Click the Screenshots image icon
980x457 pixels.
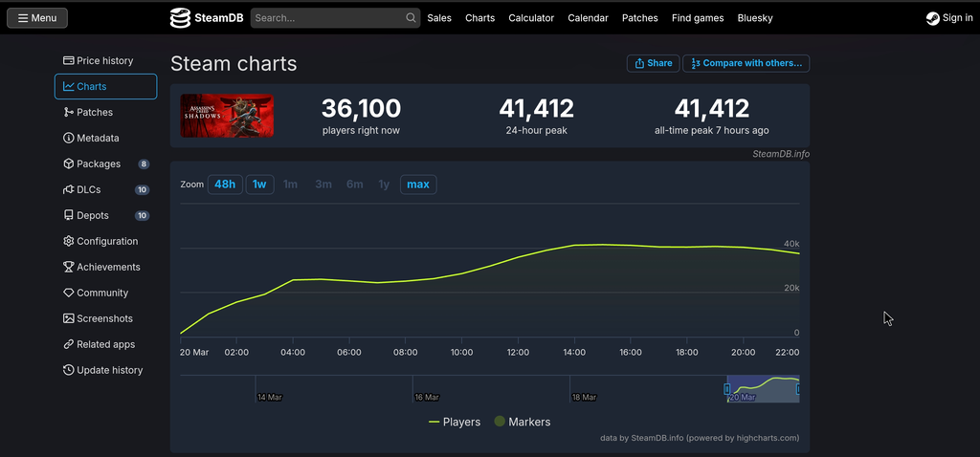[x=69, y=318]
